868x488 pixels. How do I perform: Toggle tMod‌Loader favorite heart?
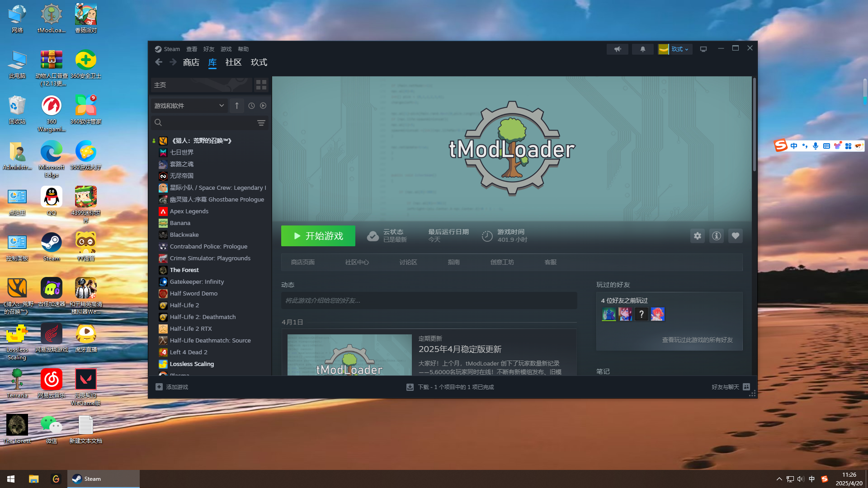(x=736, y=236)
